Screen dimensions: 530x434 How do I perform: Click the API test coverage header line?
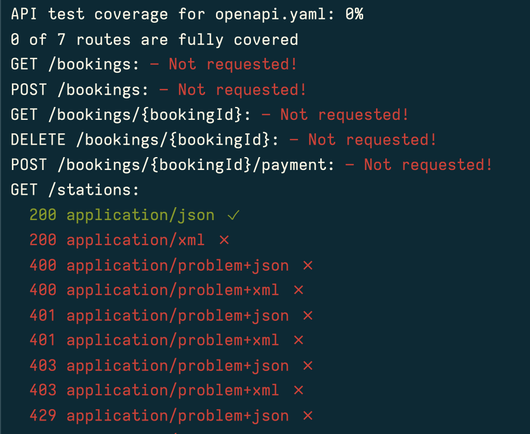pyautogui.click(x=187, y=15)
